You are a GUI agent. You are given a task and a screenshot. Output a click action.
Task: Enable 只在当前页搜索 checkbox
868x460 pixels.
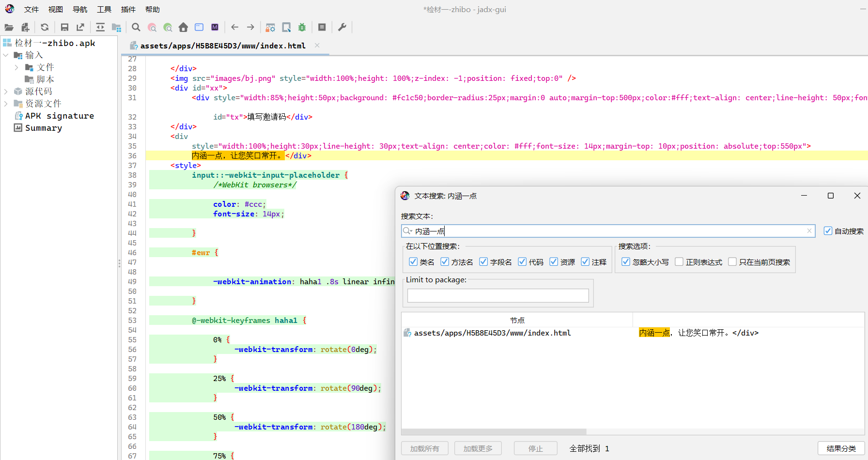pyautogui.click(x=732, y=262)
